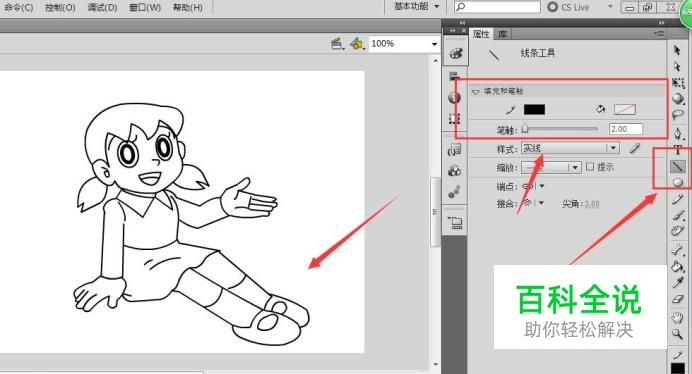The width and height of the screenshot is (692, 374).
Task: Open the 样式 实线 style dropdown
Action: pos(570,148)
